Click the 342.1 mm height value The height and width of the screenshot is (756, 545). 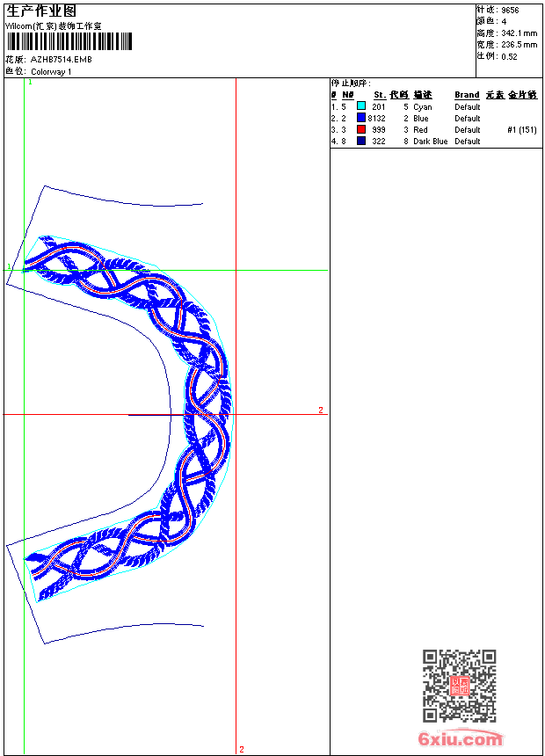(x=519, y=33)
